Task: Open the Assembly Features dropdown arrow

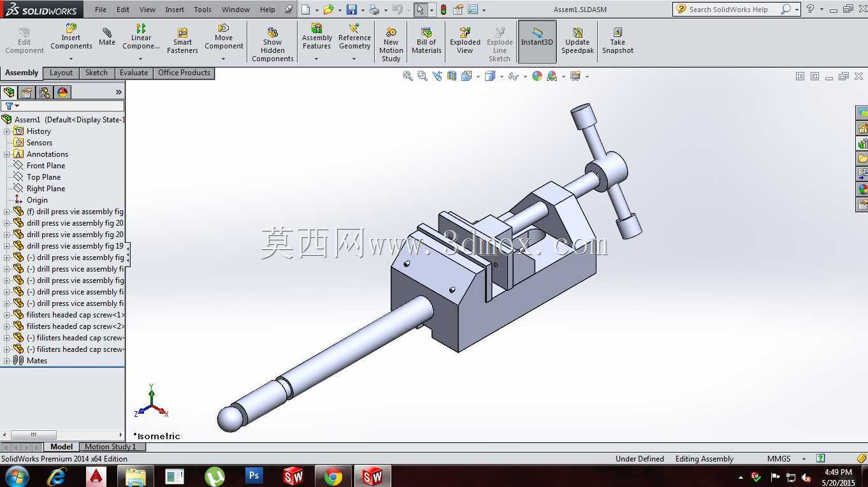Action: click(317, 59)
